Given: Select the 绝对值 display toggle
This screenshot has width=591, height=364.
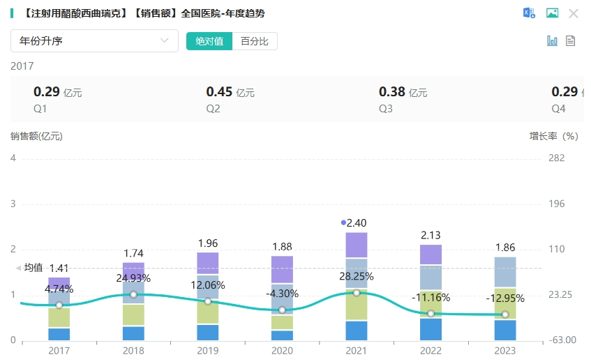Looking at the screenshot, I should [209, 41].
